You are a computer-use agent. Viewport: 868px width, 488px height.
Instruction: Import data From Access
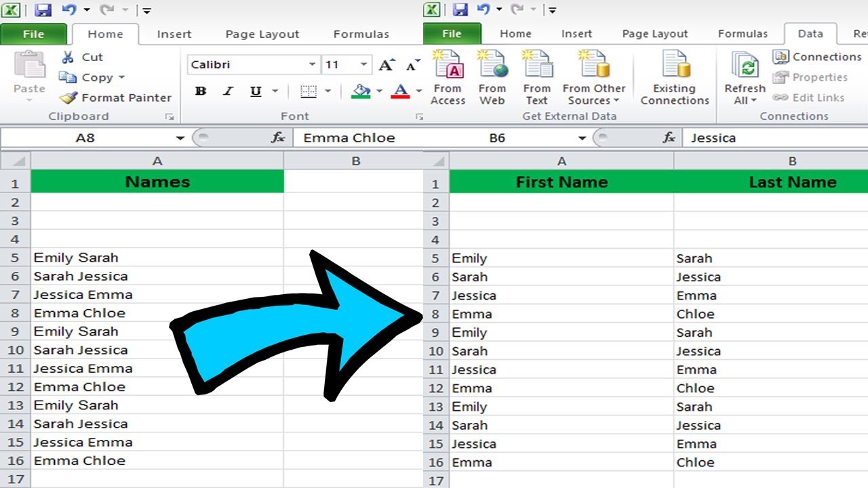pyautogui.click(x=448, y=77)
